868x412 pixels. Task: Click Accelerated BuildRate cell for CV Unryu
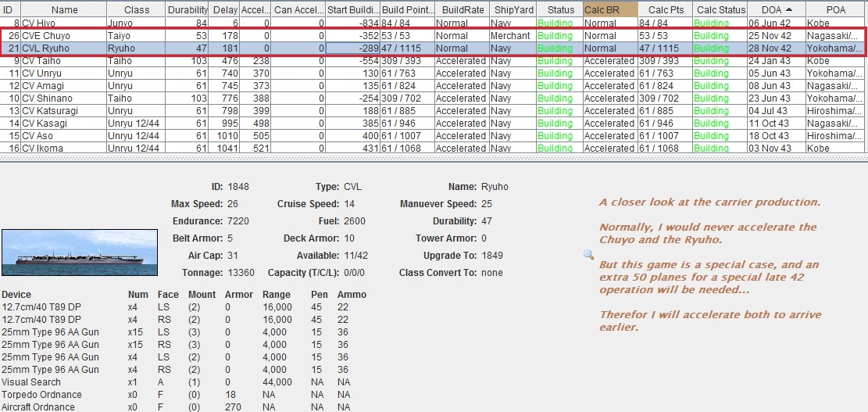click(462, 73)
